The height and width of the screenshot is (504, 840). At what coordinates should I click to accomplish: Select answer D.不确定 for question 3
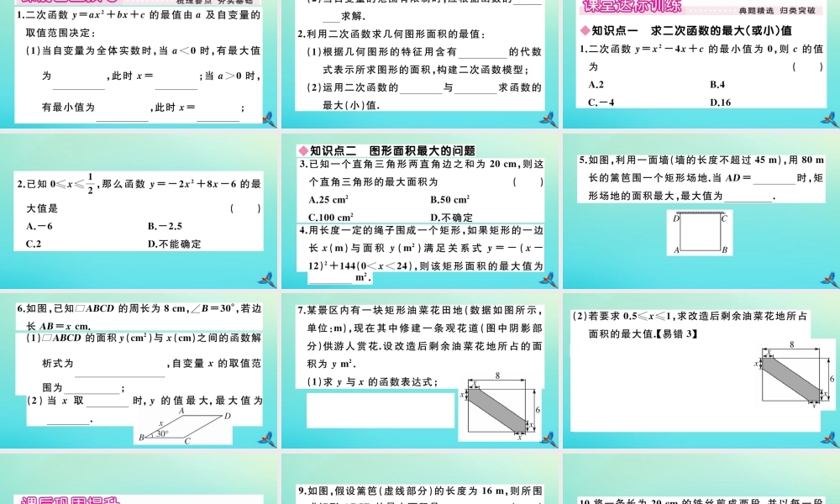[452, 217]
